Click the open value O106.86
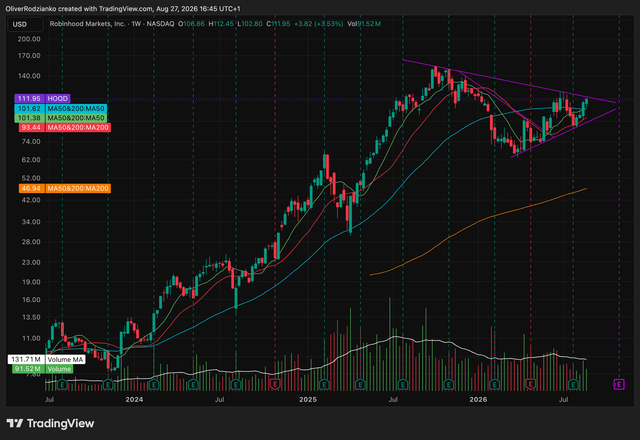The image size is (640, 440). (x=191, y=24)
